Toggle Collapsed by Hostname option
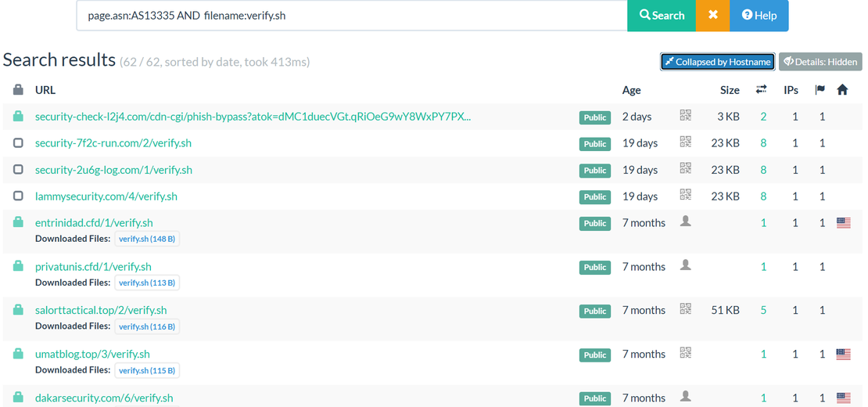 (x=717, y=62)
